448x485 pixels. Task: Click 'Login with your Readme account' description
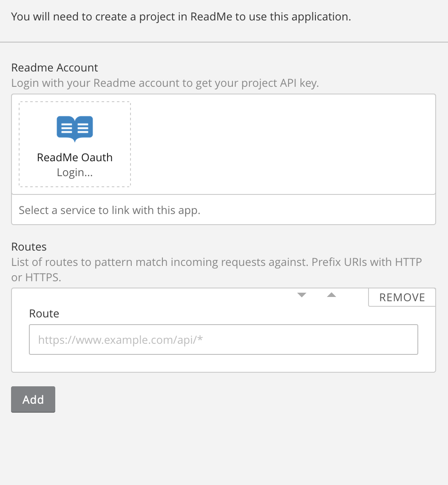coord(165,83)
